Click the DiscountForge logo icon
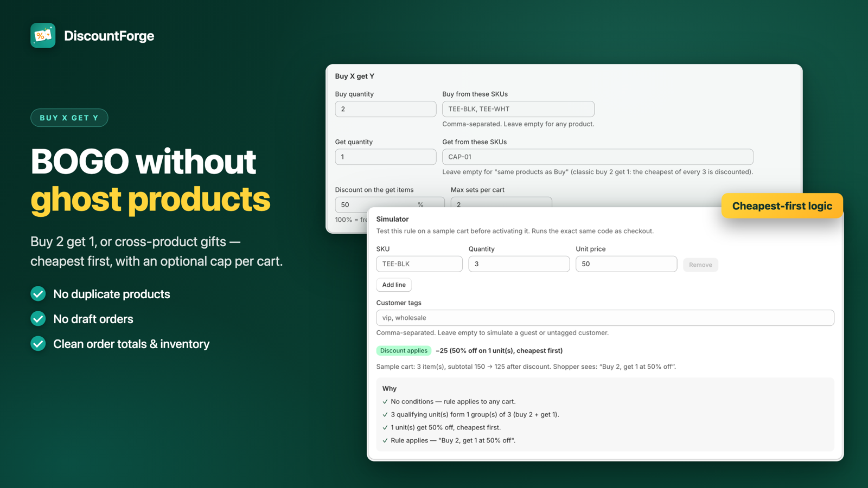This screenshot has width=868, height=488. coord(43,35)
